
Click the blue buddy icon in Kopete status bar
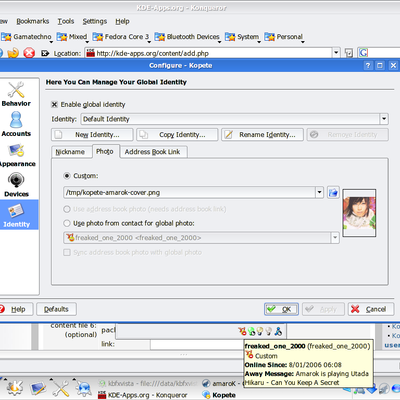click(x=278, y=331)
